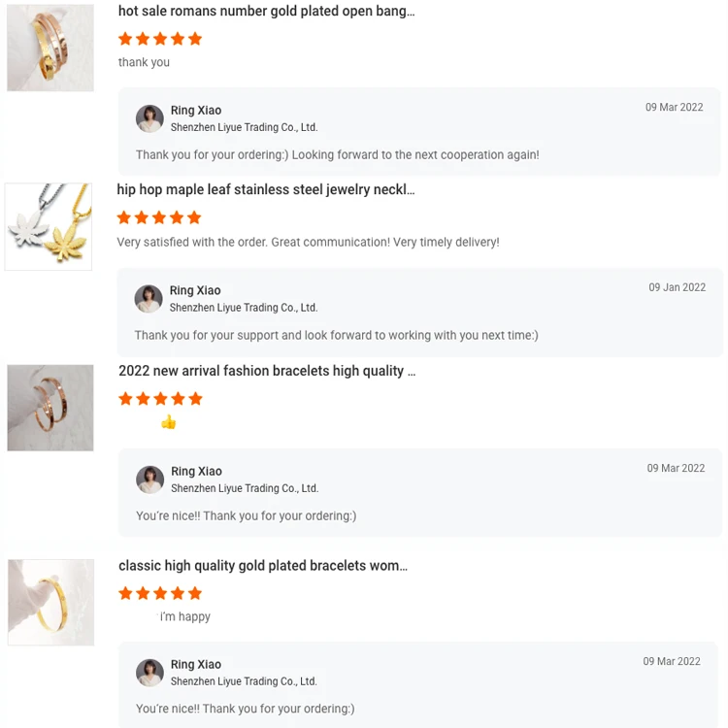Screen dimensions: 728x728
Task: Click Ring Xiao's avatar in the last reply
Action: [x=149, y=673]
